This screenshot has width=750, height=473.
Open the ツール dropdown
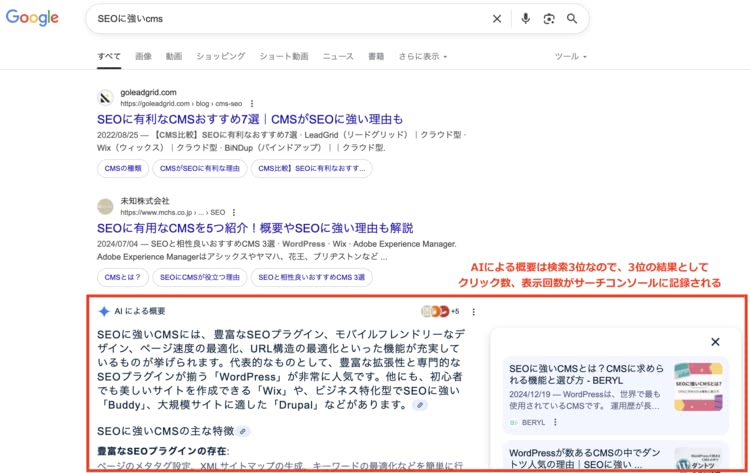(x=570, y=56)
